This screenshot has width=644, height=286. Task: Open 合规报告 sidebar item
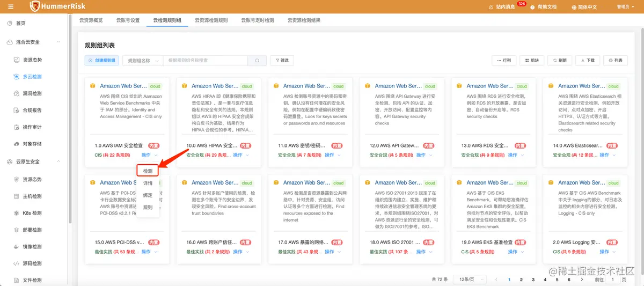[33, 110]
